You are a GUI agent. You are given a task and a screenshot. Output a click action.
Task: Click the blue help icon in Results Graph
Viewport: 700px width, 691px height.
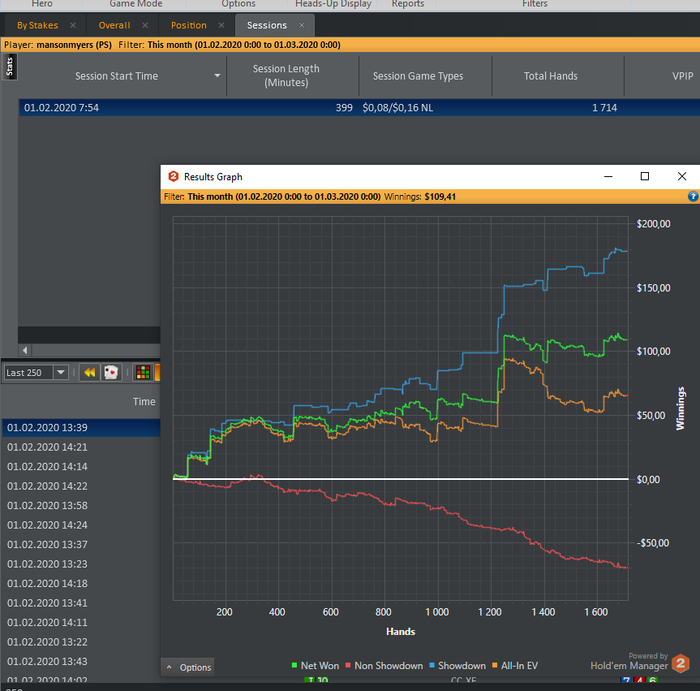693,197
